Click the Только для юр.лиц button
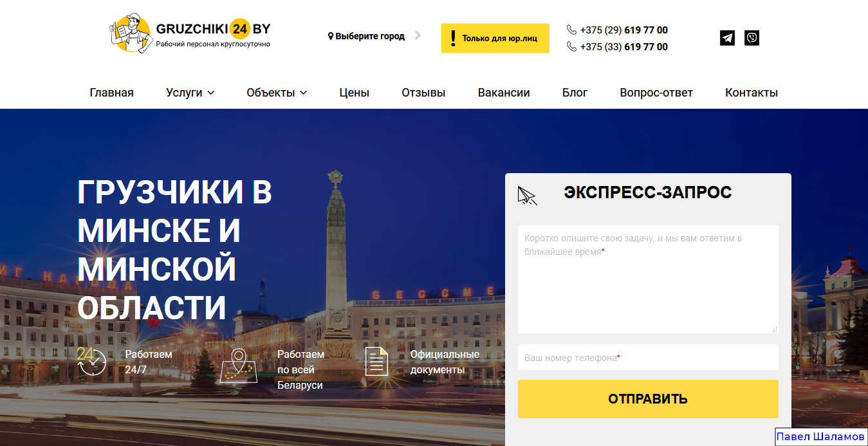 495,38
